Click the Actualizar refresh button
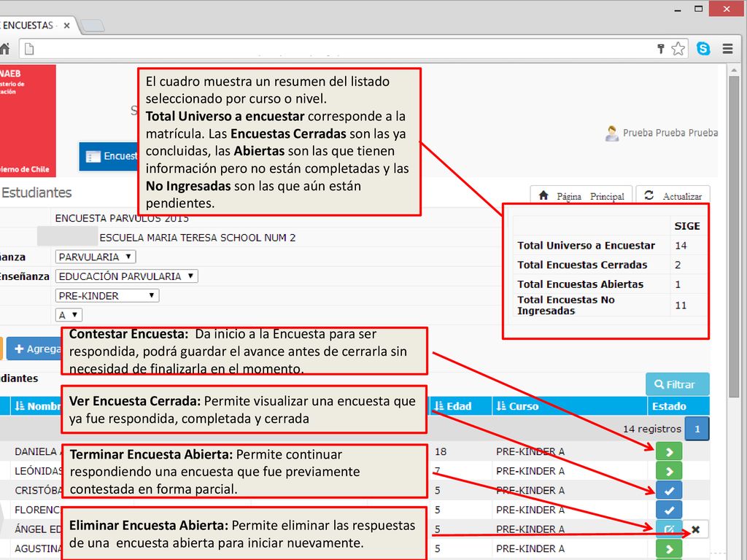The height and width of the screenshot is (560, 747). click(673, 195)
